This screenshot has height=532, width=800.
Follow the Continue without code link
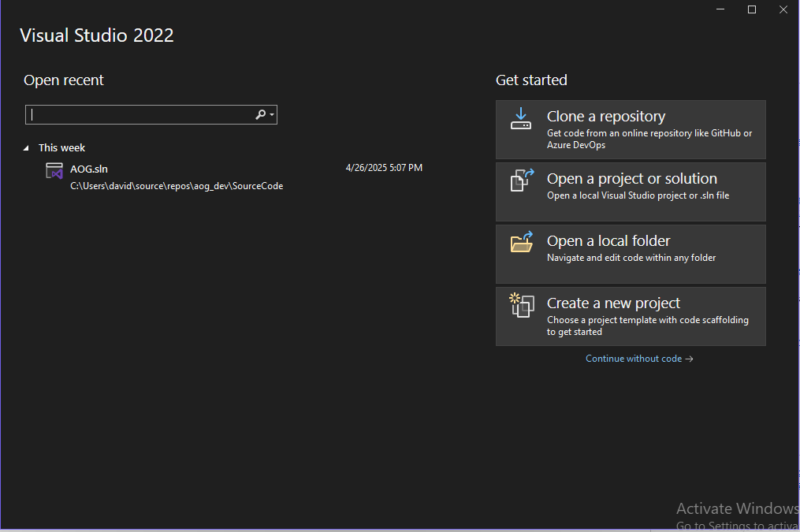point(639,359)
